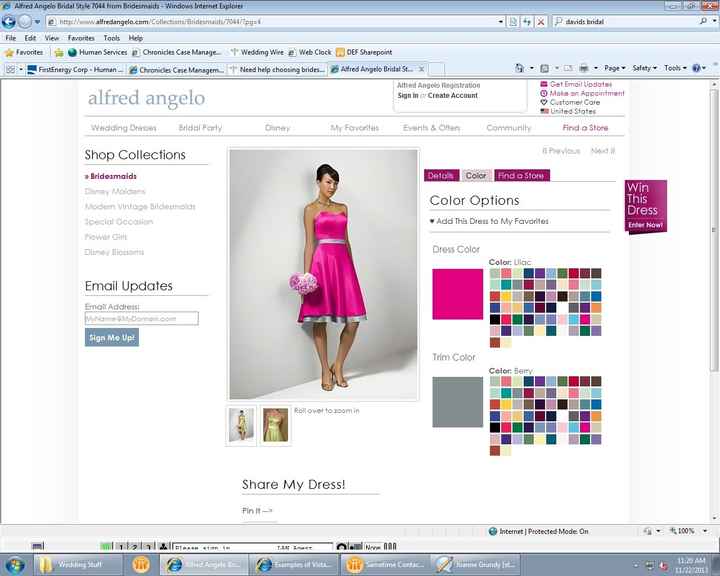The width and height of the screenshot is (720, 576).
Task: Switch to Examples of Vista taskbar window
Action: click(x=294, y=565)
